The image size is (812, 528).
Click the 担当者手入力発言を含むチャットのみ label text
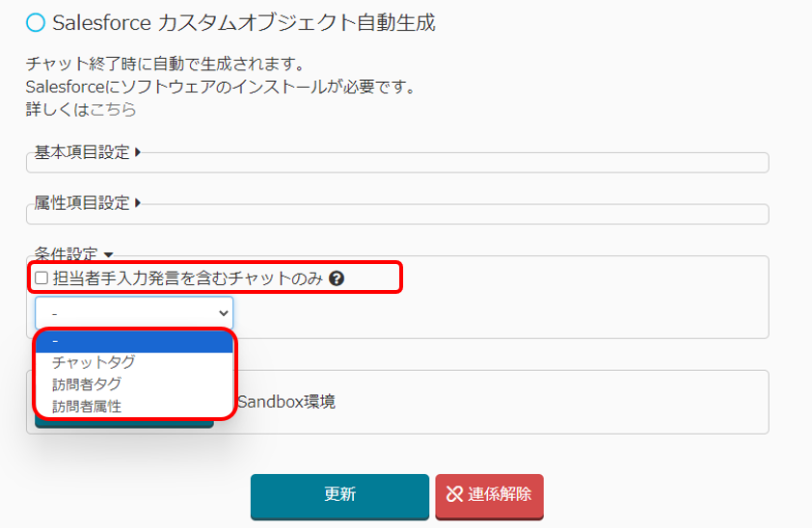[x=188, y=278]
